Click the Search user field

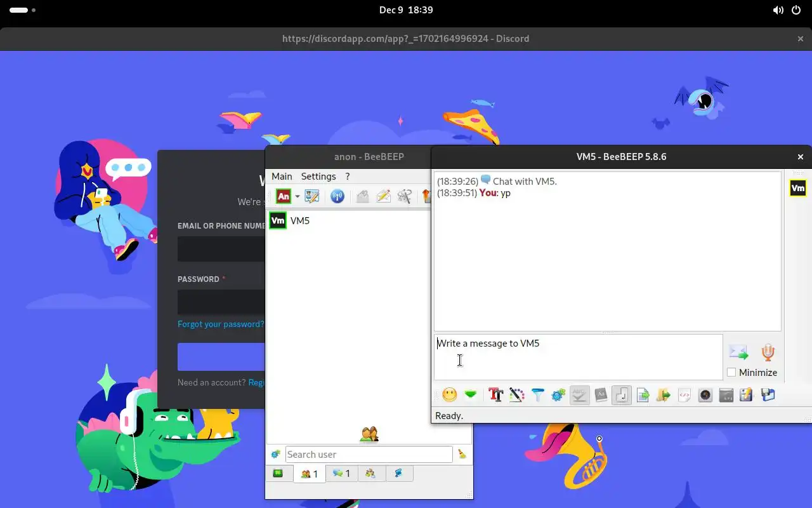pyautogui.click(x=369, y=454)
